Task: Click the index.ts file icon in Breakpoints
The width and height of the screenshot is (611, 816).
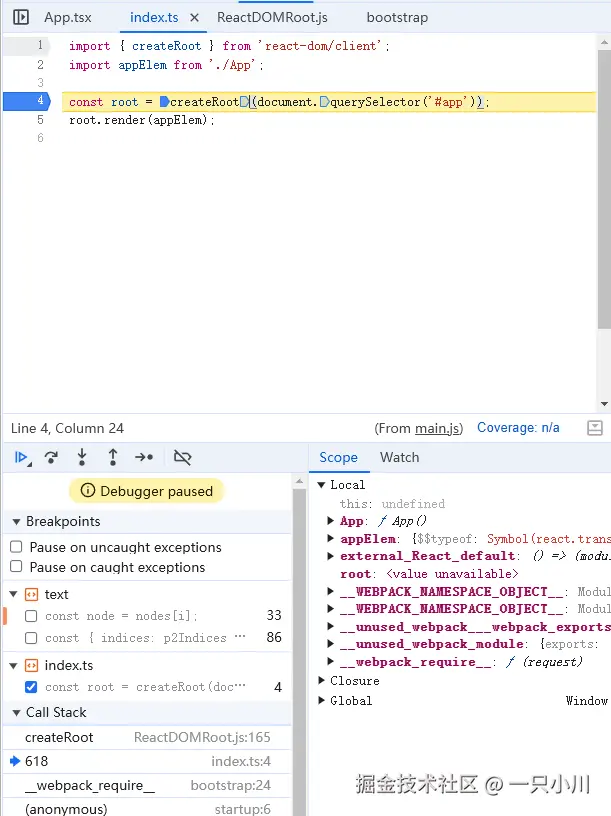Action: tap(31, 665)
